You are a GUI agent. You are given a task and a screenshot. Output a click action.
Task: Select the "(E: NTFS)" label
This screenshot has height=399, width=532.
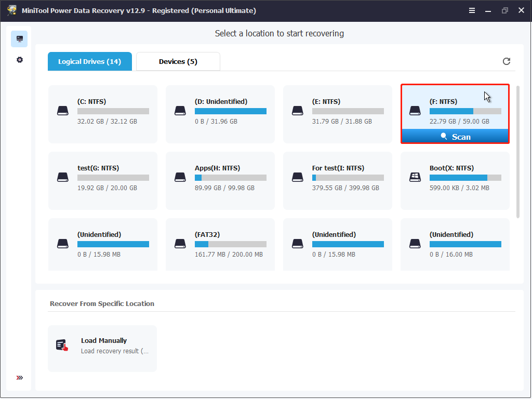tap(326, 101)
